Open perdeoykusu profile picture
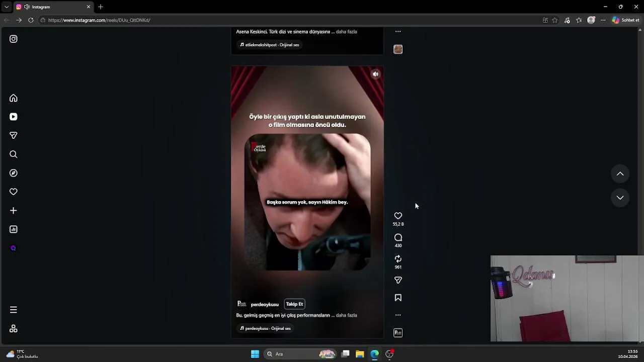The width and height of the screenshot is (644, 362). pos(242,304)
